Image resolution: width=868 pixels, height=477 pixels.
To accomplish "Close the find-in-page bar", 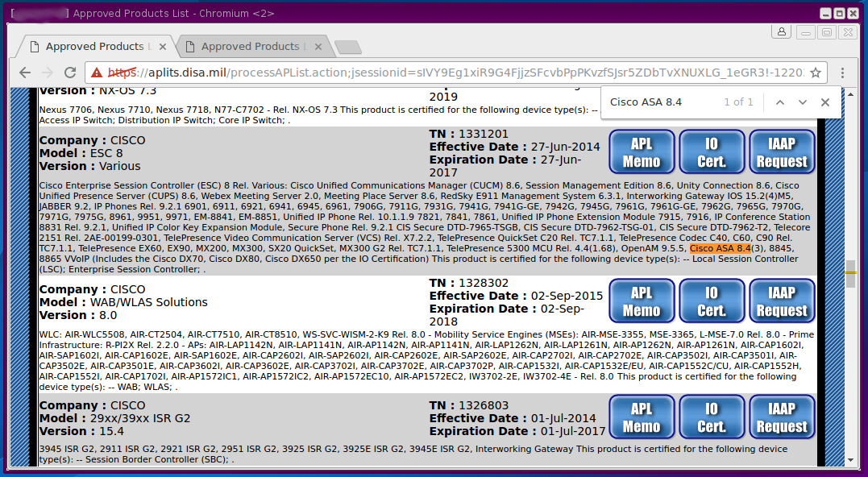I will pyautogui.click(x=825, y=102).
